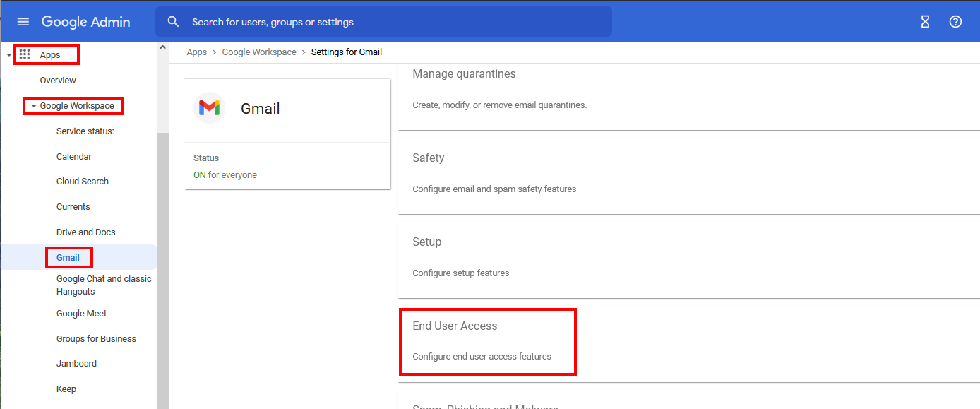
Task: Click Settings for Gmail breadcrumb text
Action: click(347, 52)
